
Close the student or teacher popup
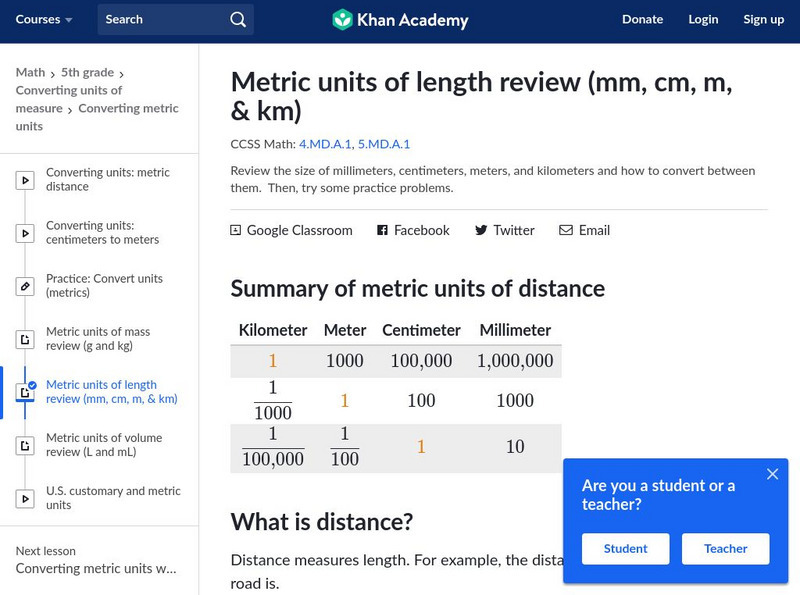coord(772,474)
